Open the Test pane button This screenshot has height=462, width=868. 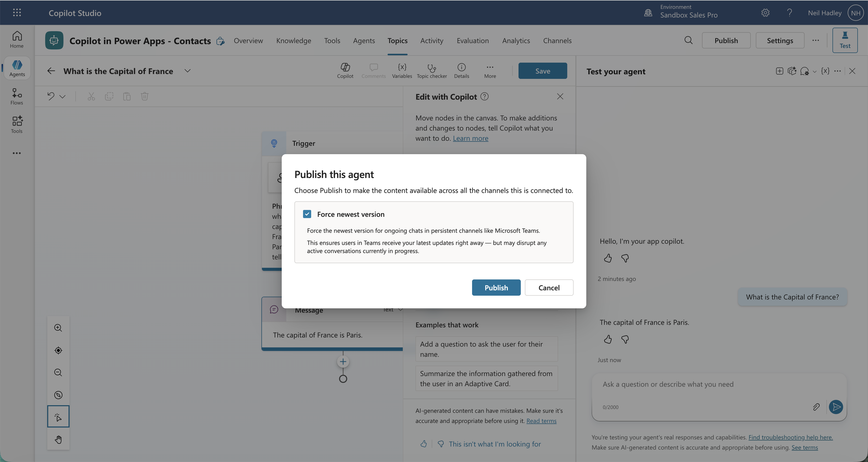click(845, 40)
